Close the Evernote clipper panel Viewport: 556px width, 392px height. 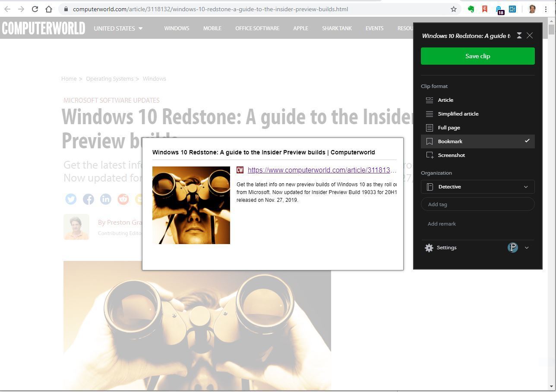530,35
